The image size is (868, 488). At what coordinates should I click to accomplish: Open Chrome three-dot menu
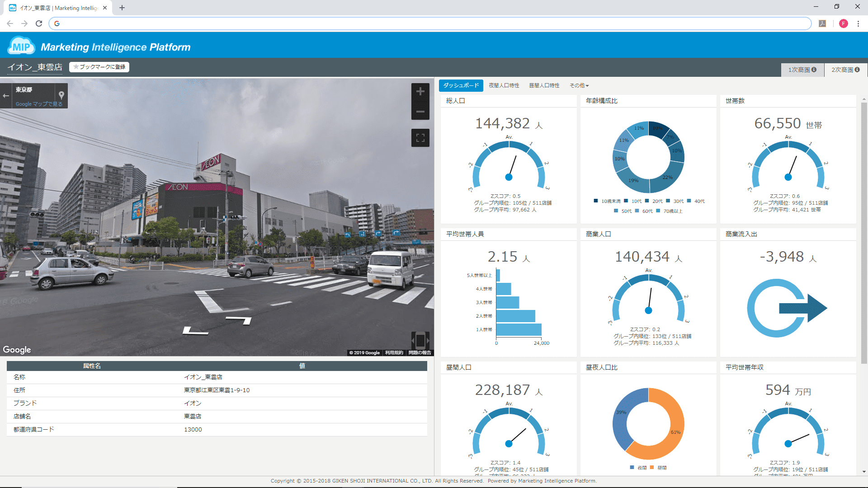(858, 23)
